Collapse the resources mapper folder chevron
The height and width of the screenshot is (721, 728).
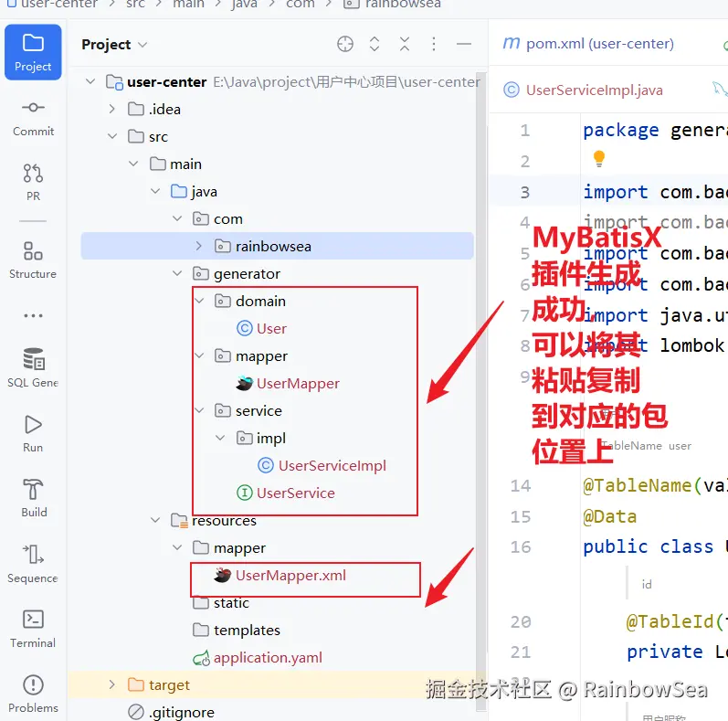click(x=177, y=547)
